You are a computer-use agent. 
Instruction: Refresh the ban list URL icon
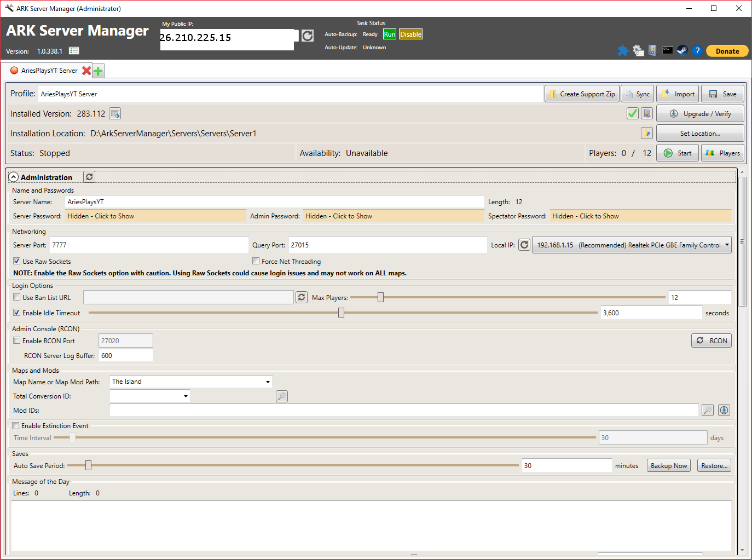pyautogui.click(x=302, y=297)
